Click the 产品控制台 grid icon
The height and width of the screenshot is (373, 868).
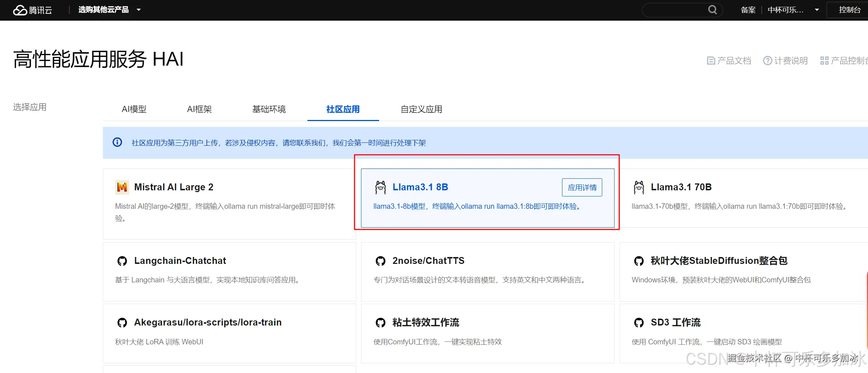pyautogui.click(x=825, y=61)
